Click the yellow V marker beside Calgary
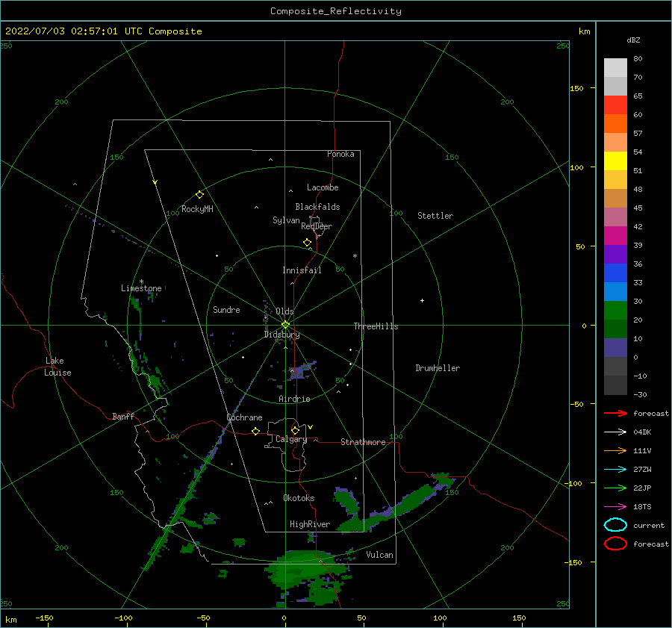Viewport: 672px width, 628px height. (x=311, y=427)
